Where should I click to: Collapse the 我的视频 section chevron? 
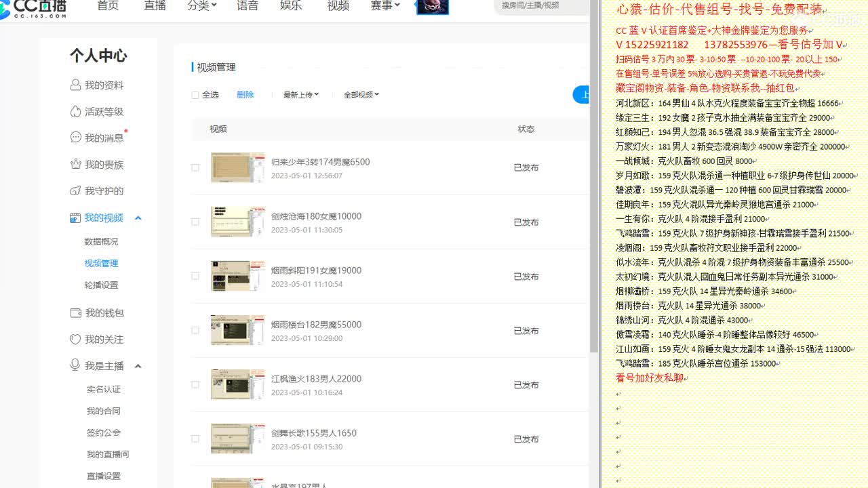coord(138,218)
